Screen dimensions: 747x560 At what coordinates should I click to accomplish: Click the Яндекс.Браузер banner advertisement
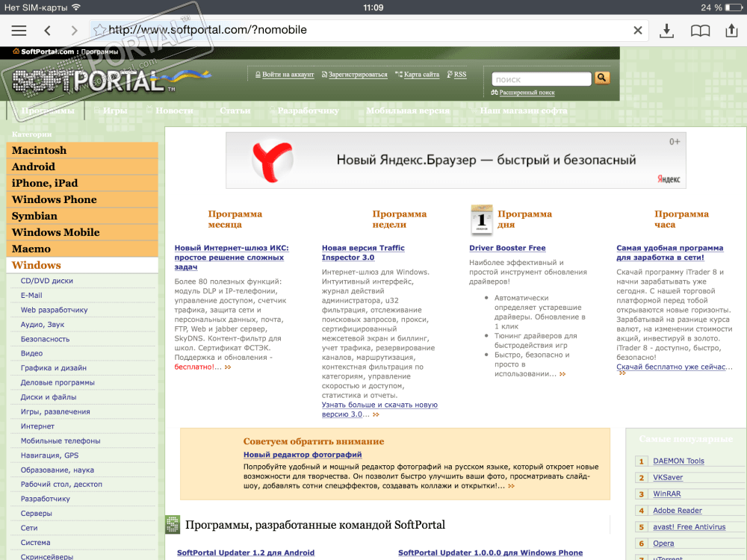point(456,161)
